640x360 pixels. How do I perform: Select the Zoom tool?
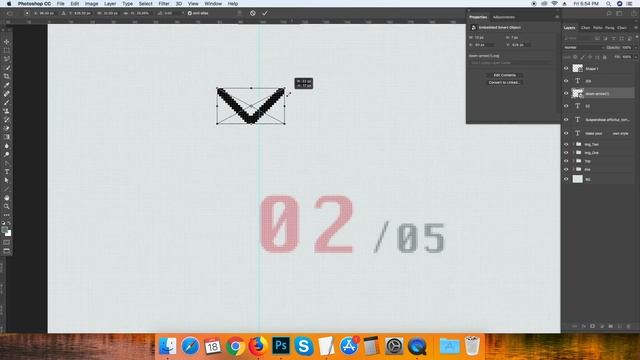coord(7,206)
